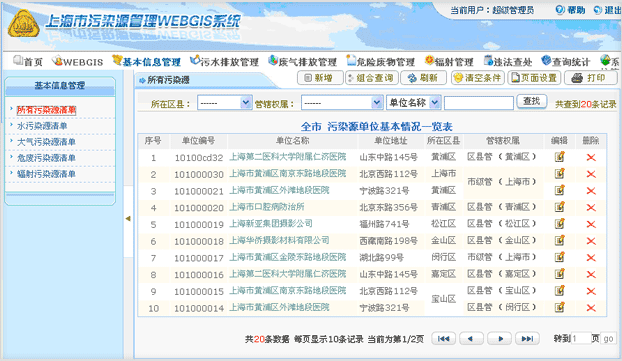Open the WEBGIS menu item
Image resolution: width=622 pixels, height=361 pixels.
tap(78, 61)
